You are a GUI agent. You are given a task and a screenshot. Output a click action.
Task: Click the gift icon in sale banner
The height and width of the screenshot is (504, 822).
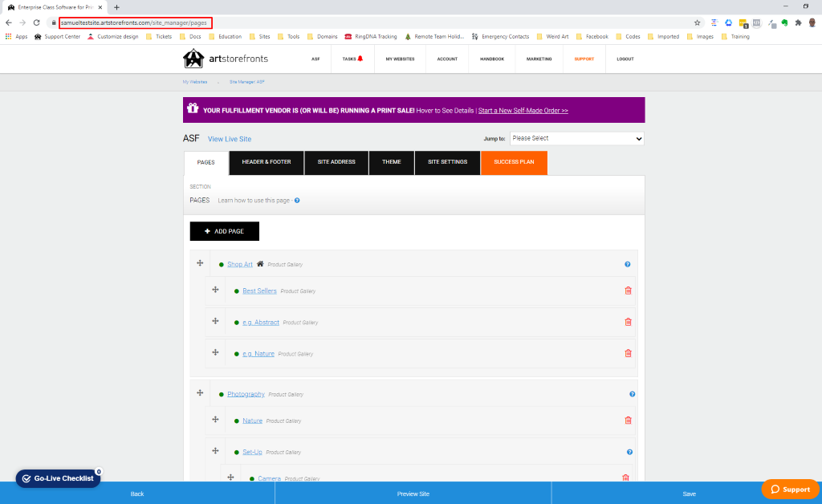[x=193, y=108]
